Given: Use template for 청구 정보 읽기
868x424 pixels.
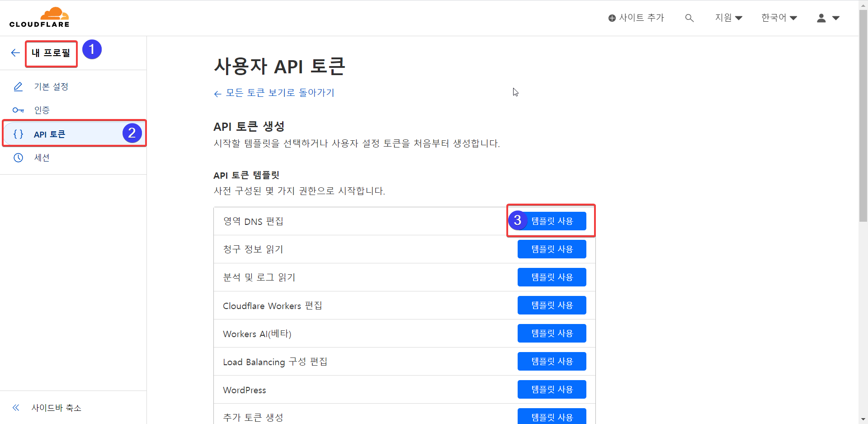Looking at the screenshot, I should [x=552, y=249].
